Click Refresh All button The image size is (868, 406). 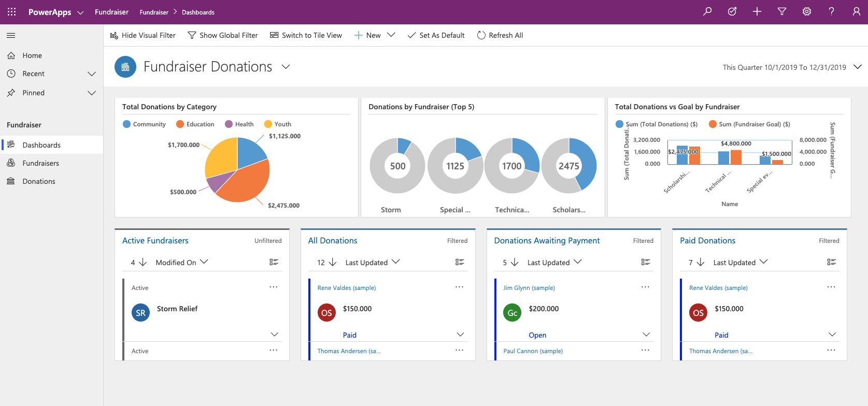500,35
